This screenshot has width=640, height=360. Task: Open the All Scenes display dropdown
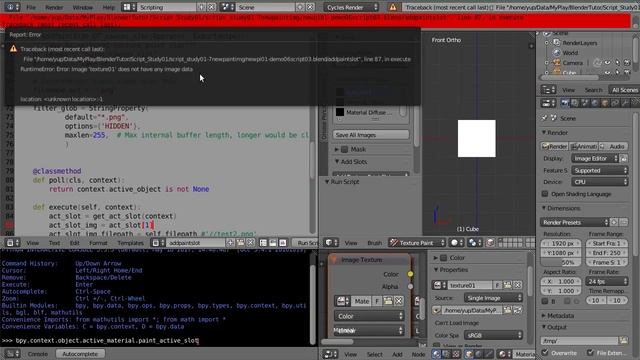[624, 90]
